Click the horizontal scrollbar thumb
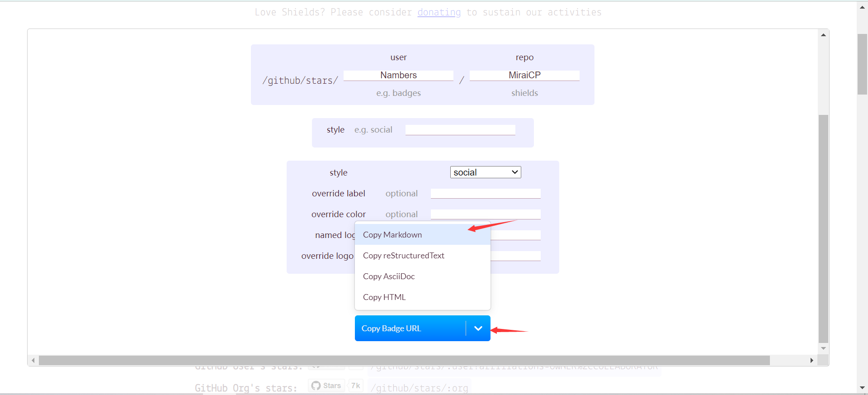 pos(404,361)
